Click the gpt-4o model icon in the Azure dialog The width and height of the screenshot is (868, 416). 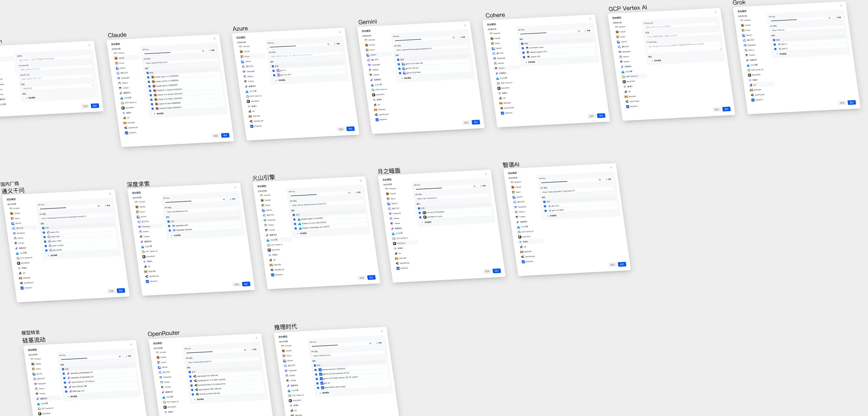tap(278, 70)
